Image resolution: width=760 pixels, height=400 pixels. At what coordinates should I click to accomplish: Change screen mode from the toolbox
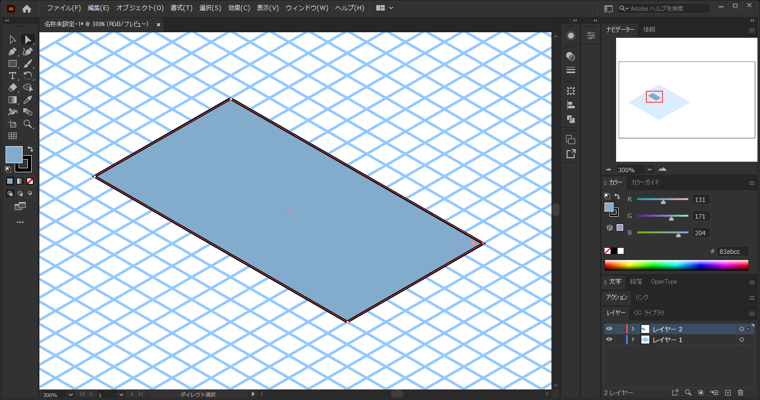point(20,207)
